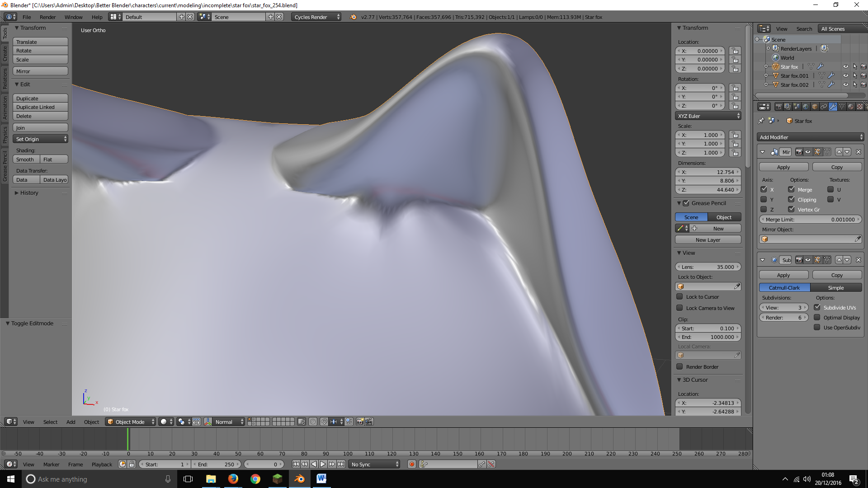Open the Render properties tab (camera icon)
Viewport: 868px width, 488px height.
(x=778, y=107)
